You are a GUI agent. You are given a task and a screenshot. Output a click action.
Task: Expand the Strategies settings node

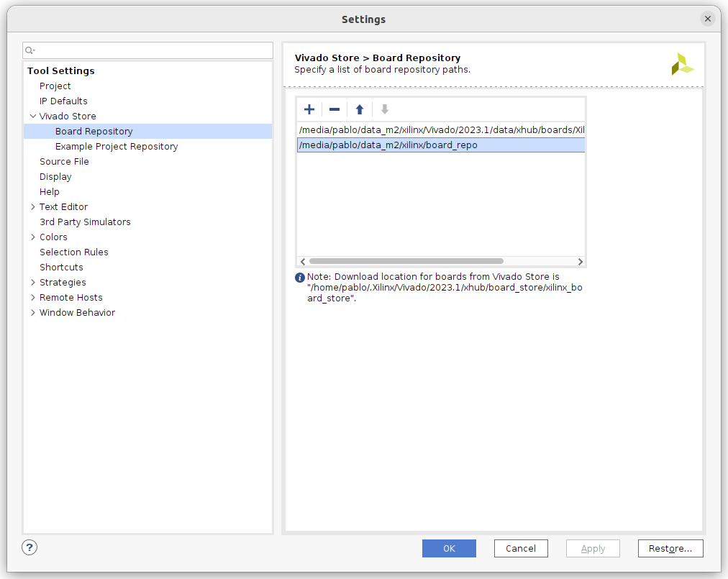pos(32,283)
